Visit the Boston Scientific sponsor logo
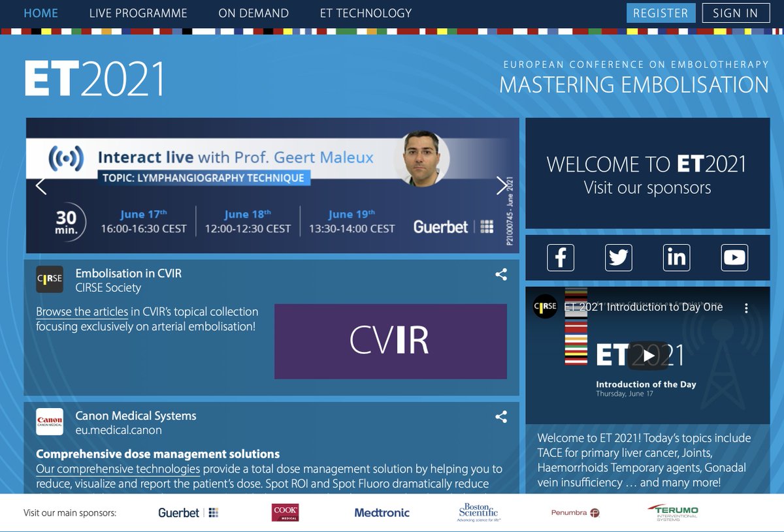Screen dimensions: 784x532 point(478,512)
